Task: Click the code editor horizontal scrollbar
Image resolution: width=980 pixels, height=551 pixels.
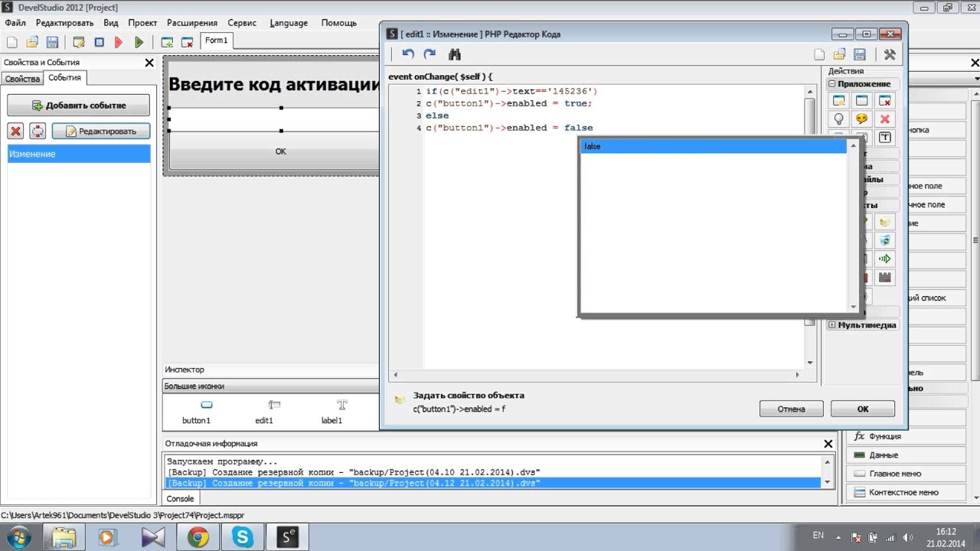Action: [596, 375]
